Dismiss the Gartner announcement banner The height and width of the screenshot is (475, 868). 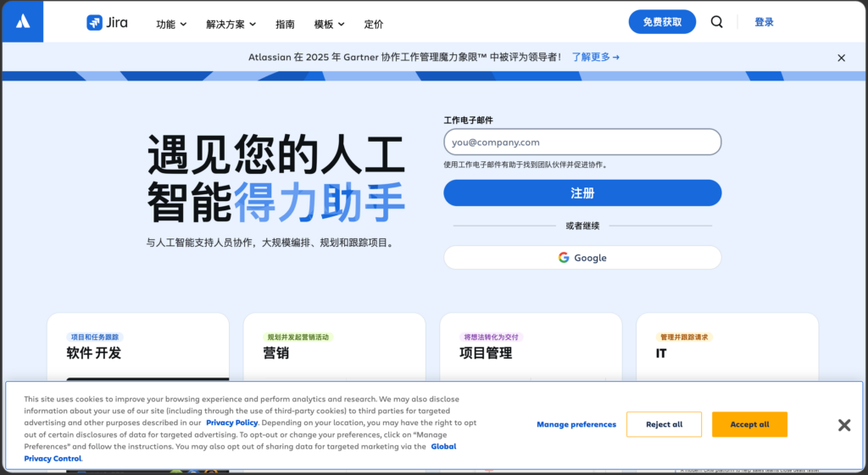point(841,58)
